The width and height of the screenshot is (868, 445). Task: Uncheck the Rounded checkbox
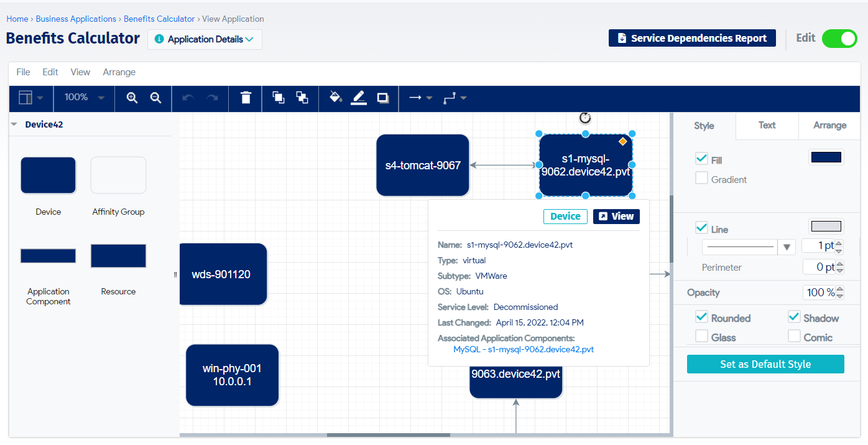[702, 317]
